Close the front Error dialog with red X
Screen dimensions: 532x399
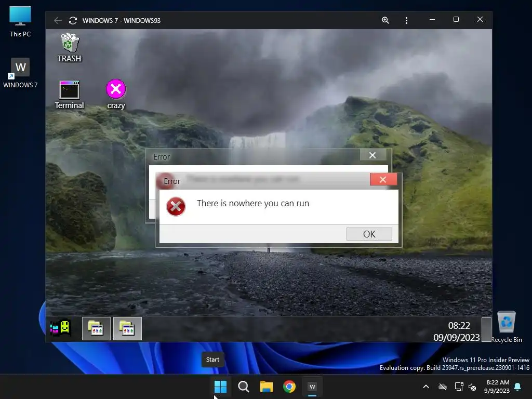(383, 179)
